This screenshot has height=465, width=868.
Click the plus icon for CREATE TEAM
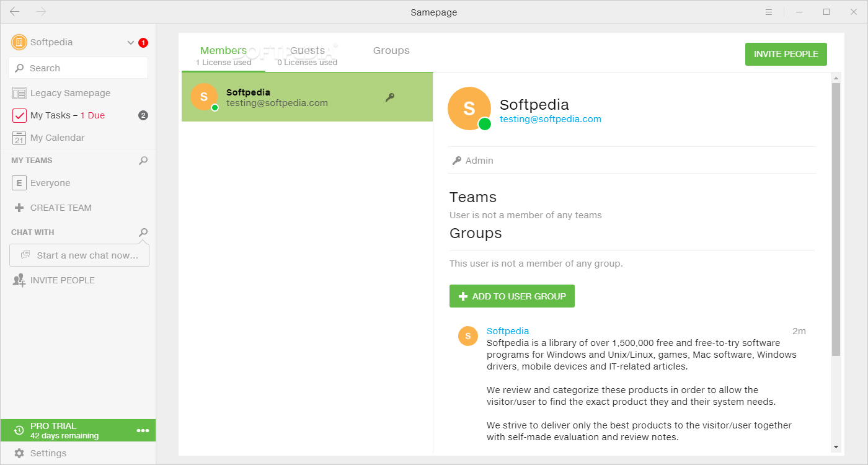click(19, 208)
